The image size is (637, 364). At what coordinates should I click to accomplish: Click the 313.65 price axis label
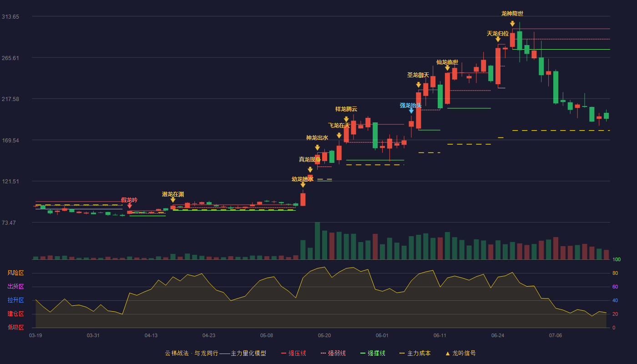tap(10, 16)
